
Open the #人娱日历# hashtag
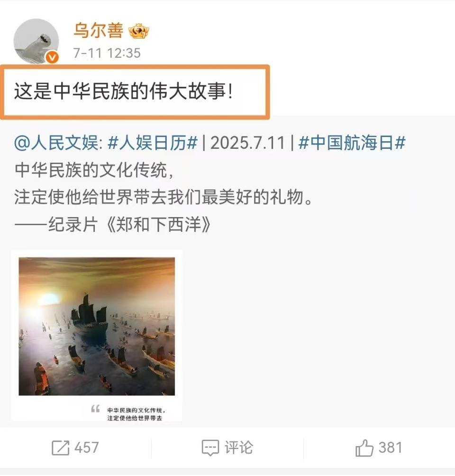[153, 143]
